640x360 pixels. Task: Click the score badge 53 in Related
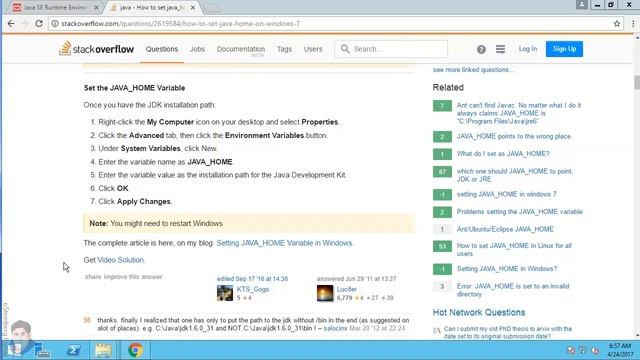click(442, 246)
